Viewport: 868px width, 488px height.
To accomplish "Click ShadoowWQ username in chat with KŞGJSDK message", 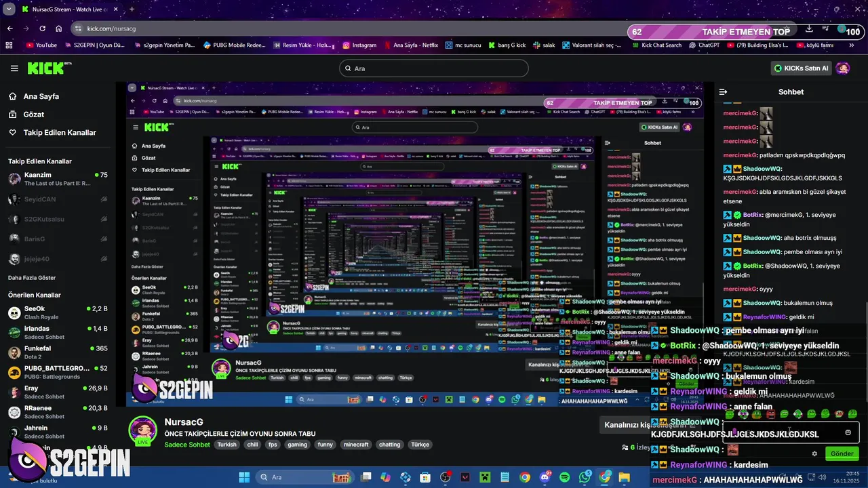I will coord(762,169).
